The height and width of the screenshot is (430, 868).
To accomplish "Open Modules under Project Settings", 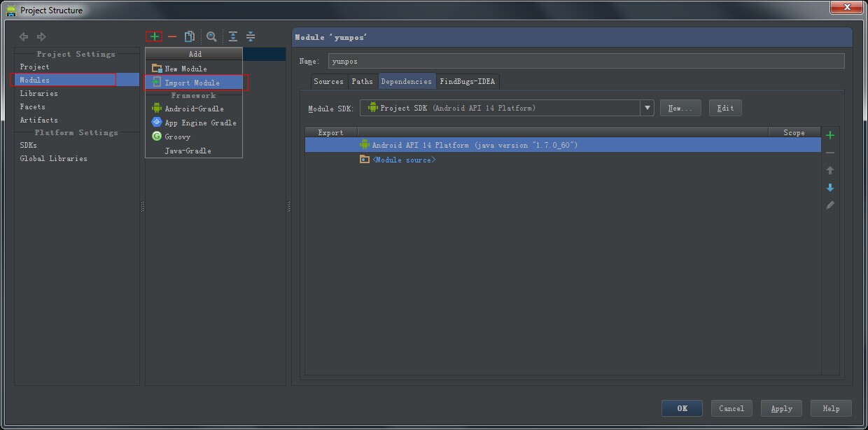I will click(x=77, y=80).
